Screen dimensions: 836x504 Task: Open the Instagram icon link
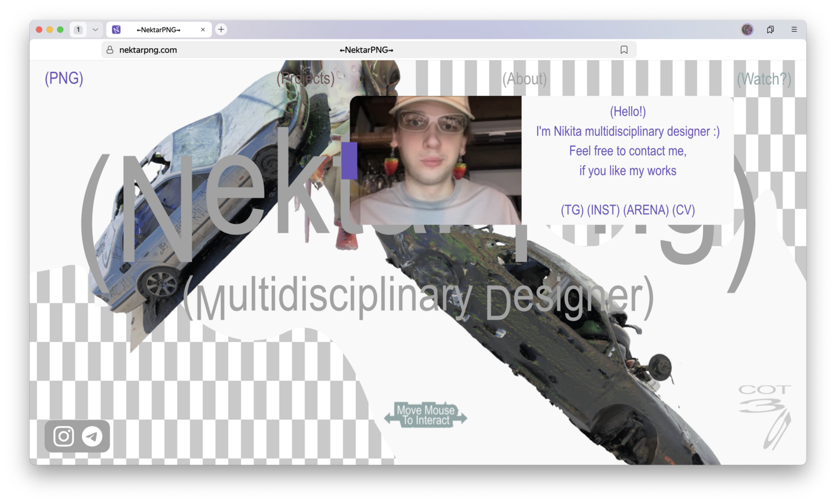click(x=64, y=436)
